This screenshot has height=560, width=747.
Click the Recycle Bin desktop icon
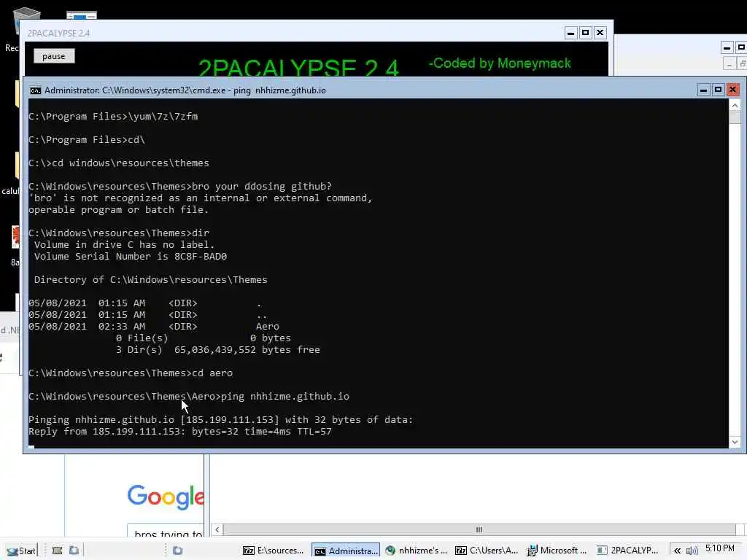(26, 21)
